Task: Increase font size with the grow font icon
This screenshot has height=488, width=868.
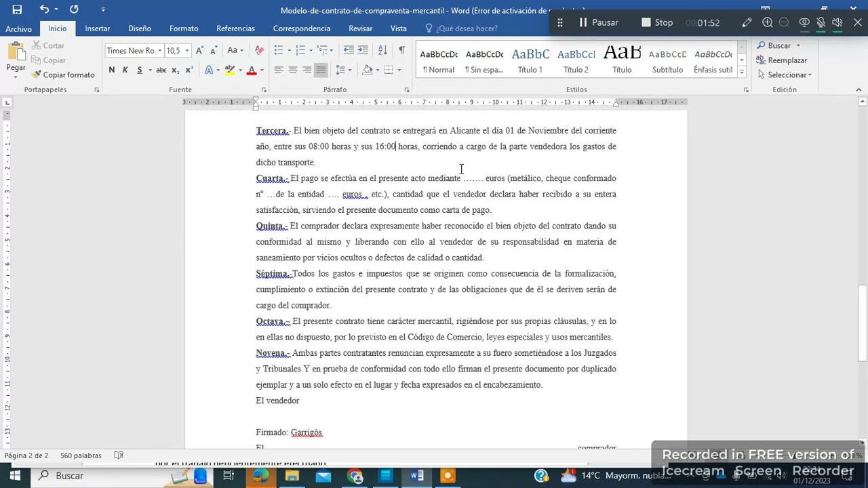Action: (x=200, y=51)
